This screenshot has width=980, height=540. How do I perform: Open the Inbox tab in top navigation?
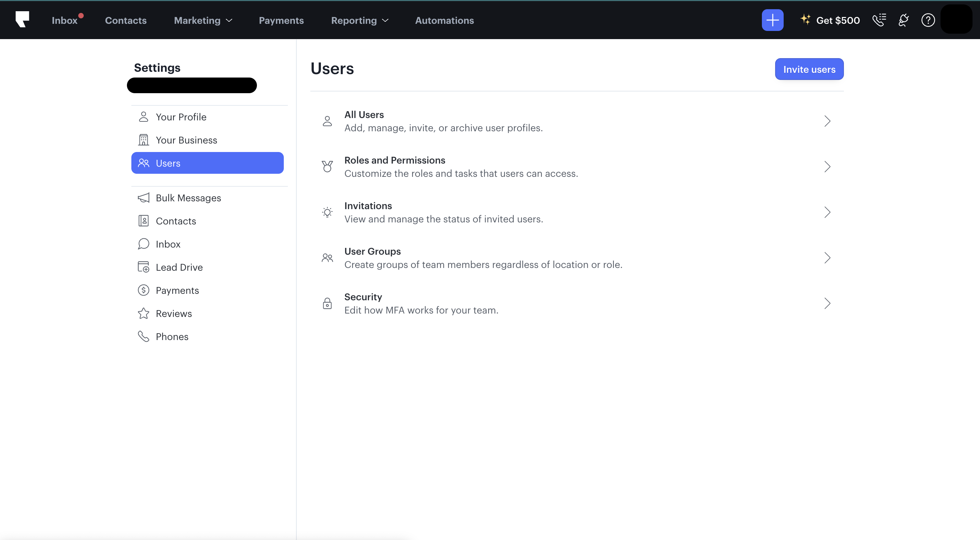pyautogui.click(x=65, y=20)
